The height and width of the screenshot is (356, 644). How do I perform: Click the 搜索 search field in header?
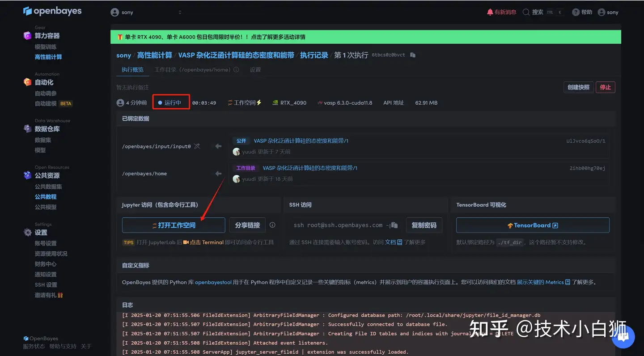[x=542, y=12]
